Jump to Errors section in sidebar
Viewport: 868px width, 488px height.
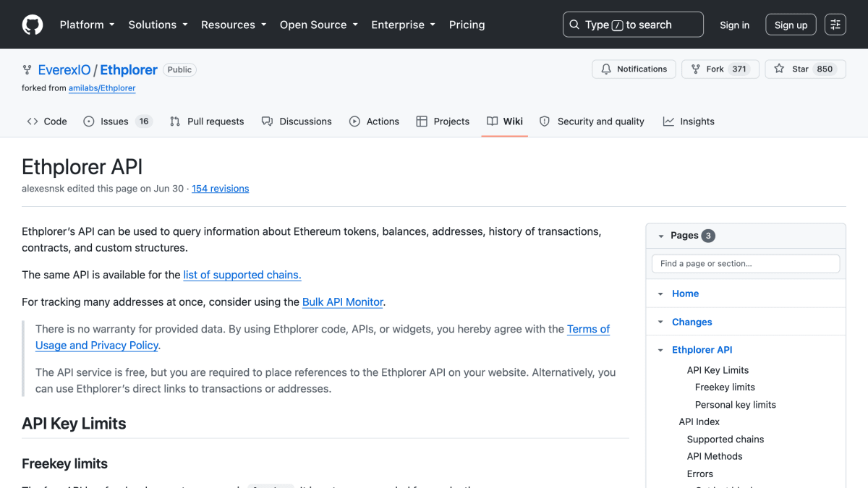700,474
